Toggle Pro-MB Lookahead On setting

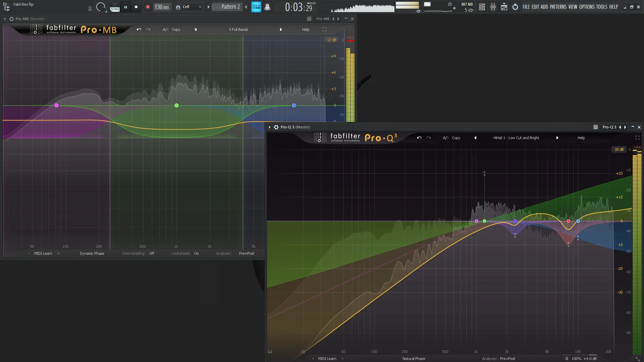tap(196, 253)
